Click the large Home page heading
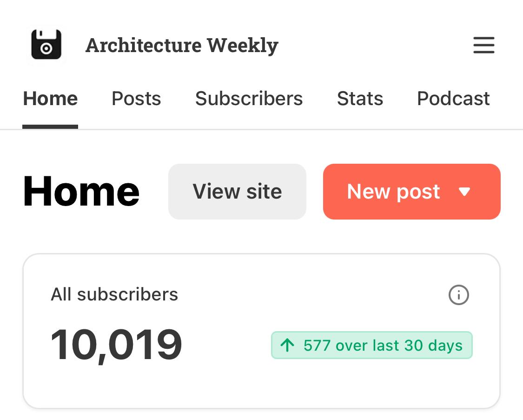This screenshot has height=420, width=523. [81, 192]
